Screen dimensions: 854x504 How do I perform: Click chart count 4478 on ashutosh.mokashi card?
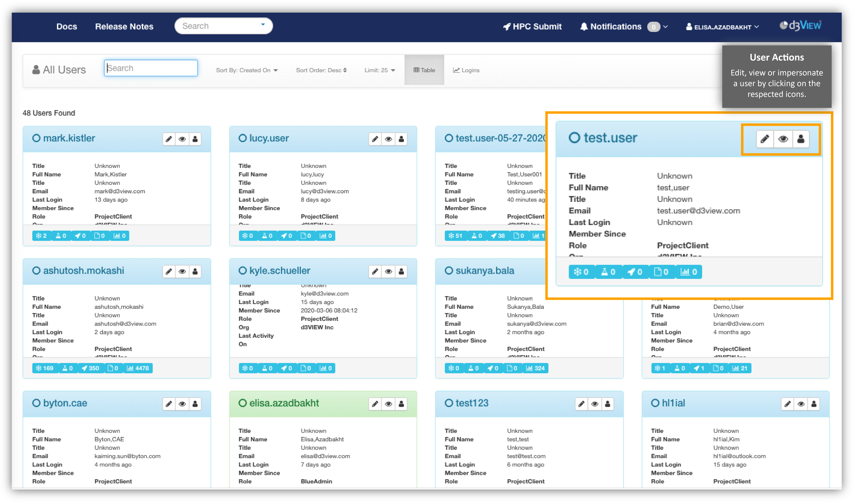click(138, 368)
